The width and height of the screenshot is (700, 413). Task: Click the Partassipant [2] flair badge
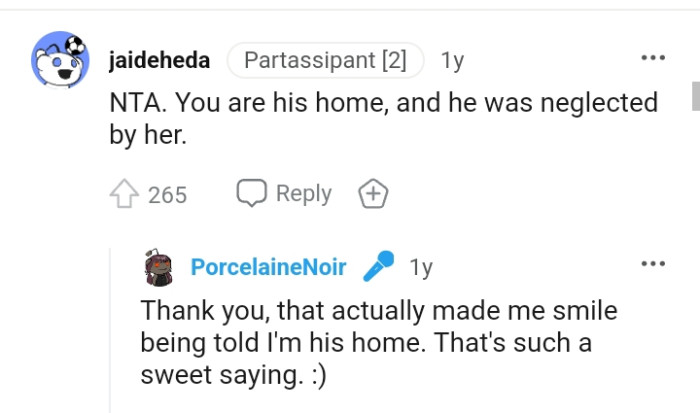326,61
